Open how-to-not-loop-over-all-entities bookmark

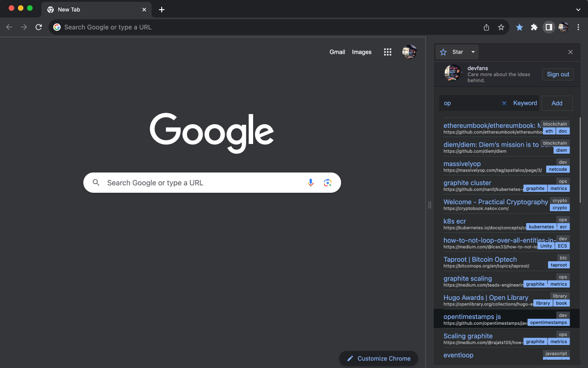[500, 240]
